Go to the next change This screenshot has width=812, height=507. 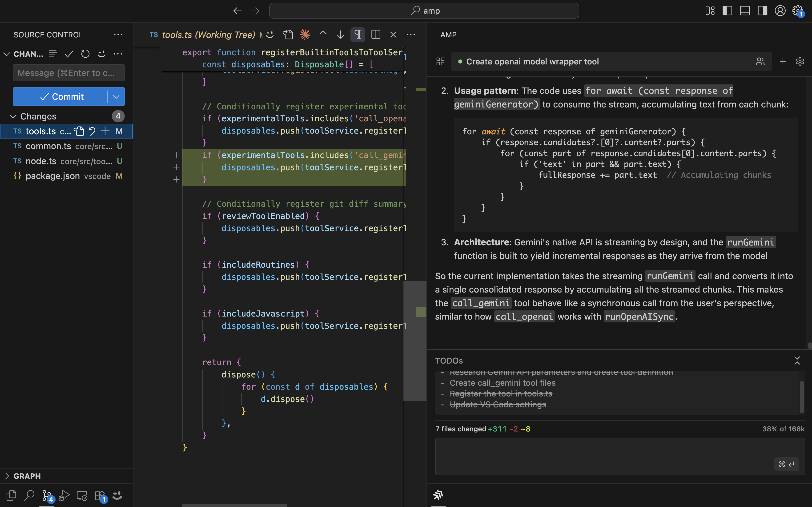tap(340, 35)
